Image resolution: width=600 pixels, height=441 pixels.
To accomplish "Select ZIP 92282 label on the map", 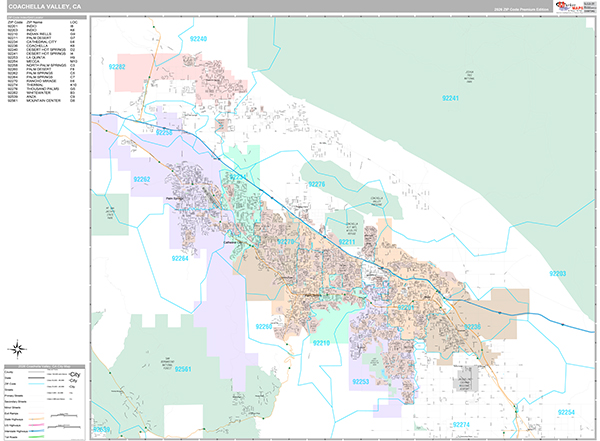I will [x=117, y=67].
